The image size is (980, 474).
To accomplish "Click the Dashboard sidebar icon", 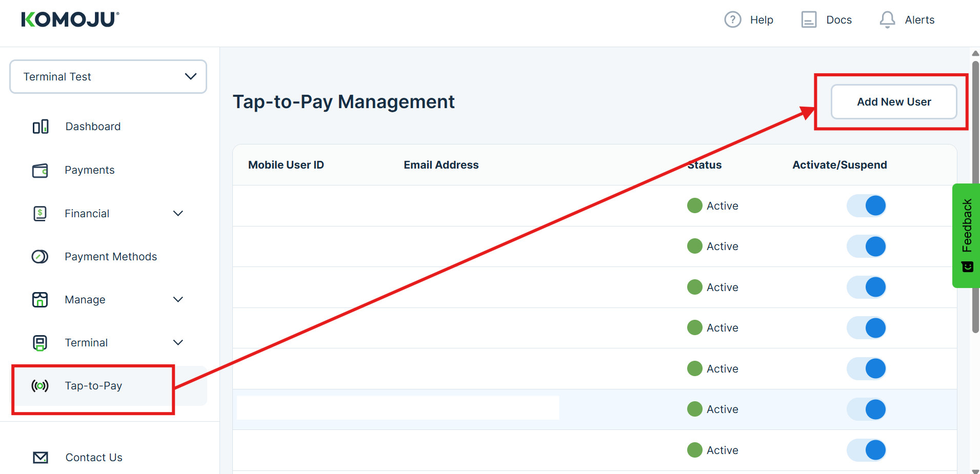I will point(40,127).
